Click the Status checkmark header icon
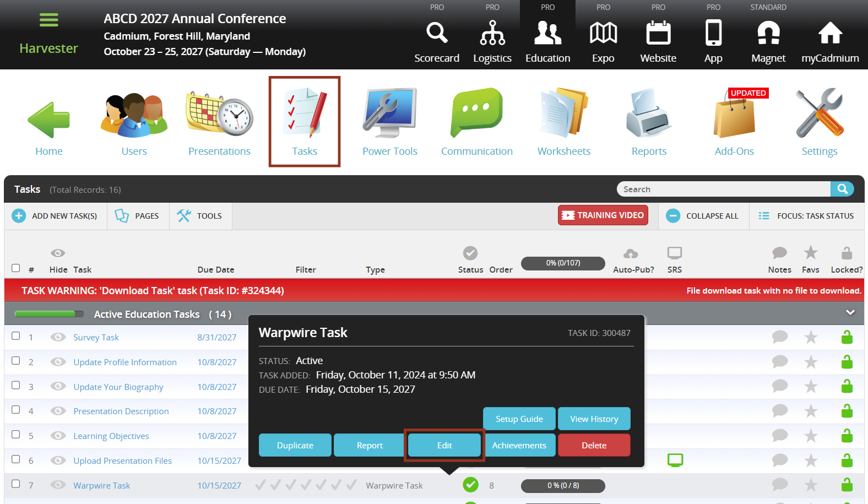868x504 pixels. (x=470, y=253)
